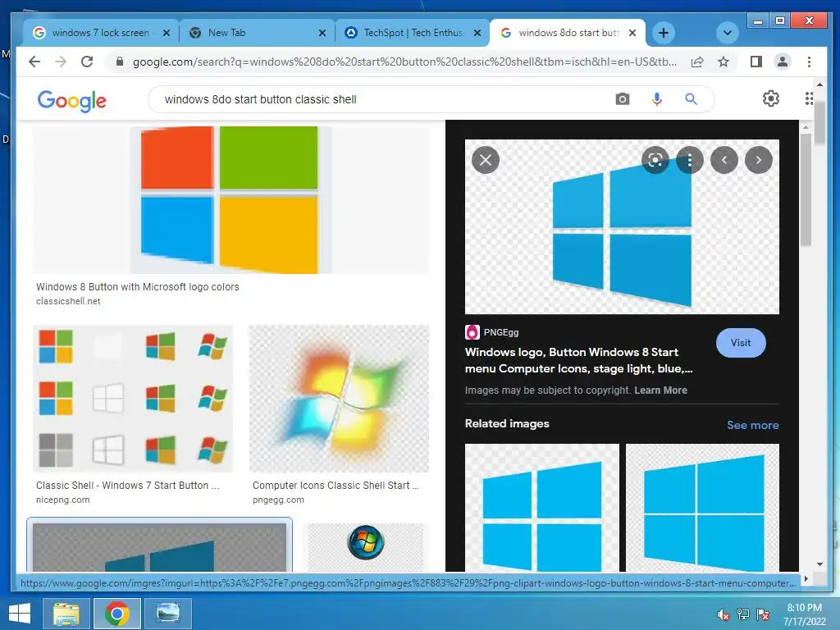
Task: Open the Learn More copyright link
Action: [x=660, y=390]
